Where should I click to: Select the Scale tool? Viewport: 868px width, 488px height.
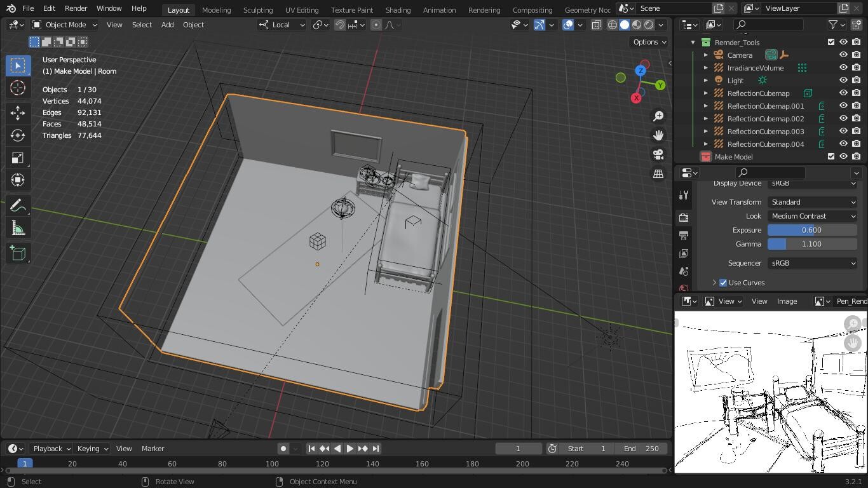coord(18,158)
